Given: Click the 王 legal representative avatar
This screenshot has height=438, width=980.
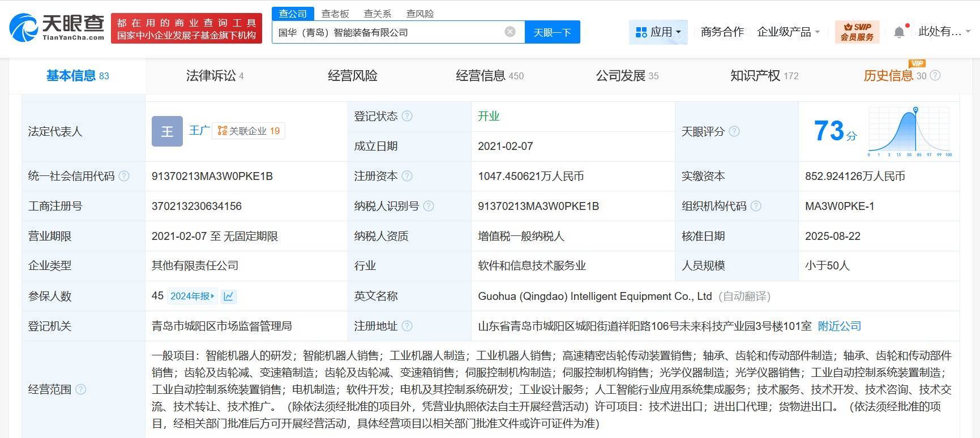Looking at the screenshot, I should click(167, 131).
